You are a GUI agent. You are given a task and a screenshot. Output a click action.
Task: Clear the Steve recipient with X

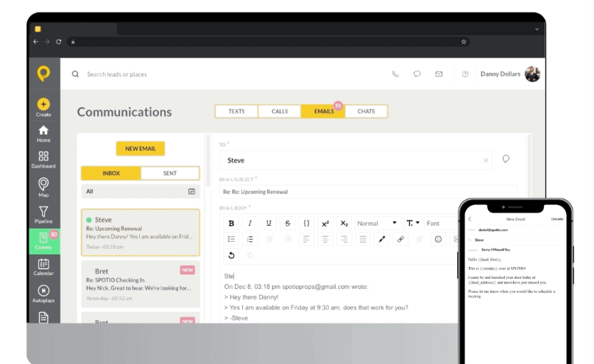coord(486,160)
